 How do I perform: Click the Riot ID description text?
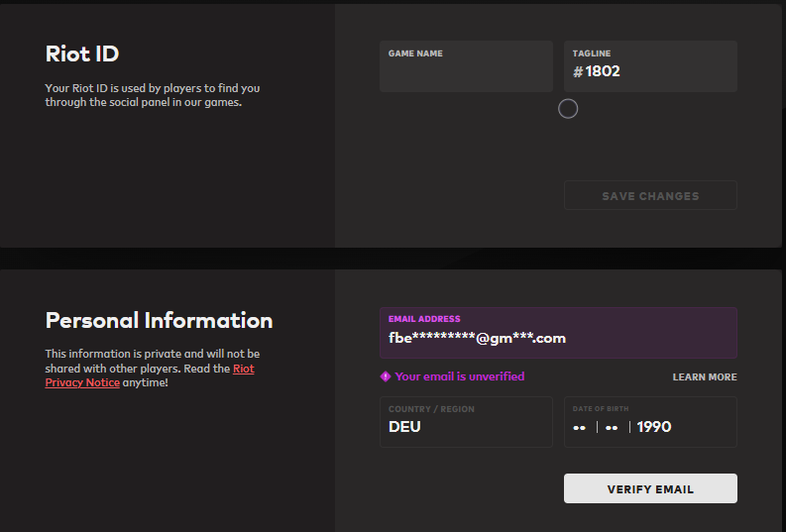153,95
